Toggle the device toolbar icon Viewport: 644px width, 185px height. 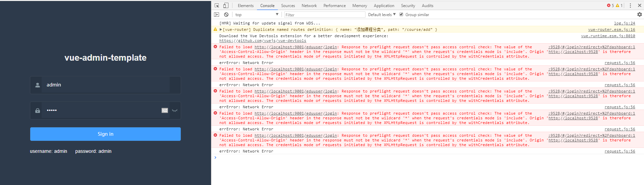(x=226, y=5)
